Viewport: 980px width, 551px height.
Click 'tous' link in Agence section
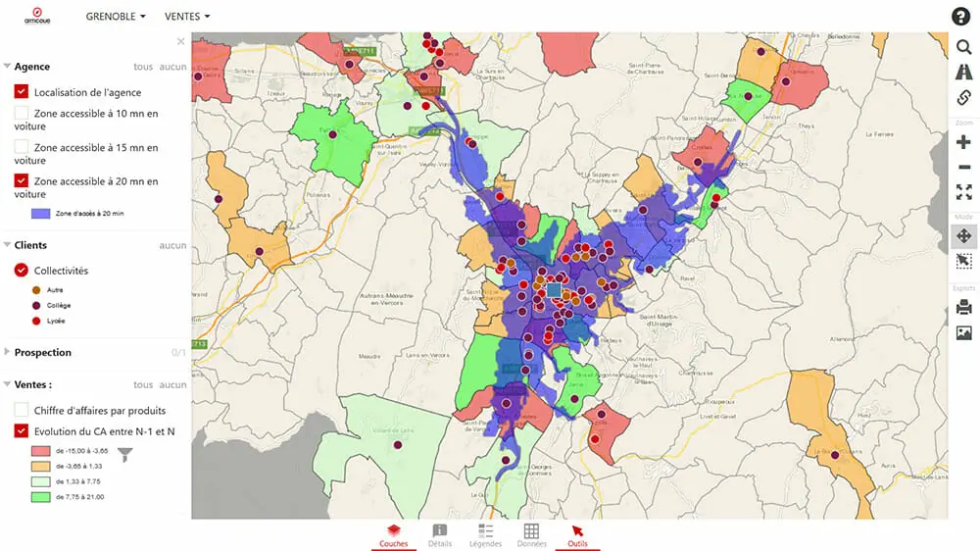[x=143, y=67]
